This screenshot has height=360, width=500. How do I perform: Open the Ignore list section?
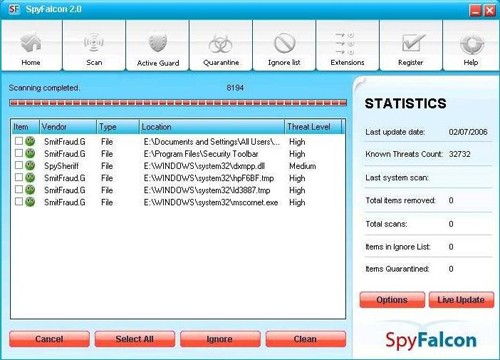click(284, 46)
